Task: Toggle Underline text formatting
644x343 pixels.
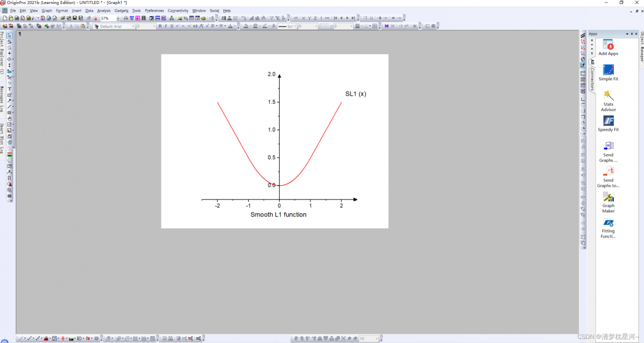Action: coord(172,26)
